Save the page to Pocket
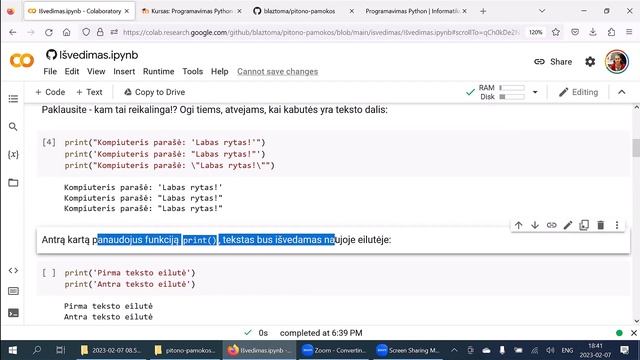The height and width of the screenshot is (360, 640). pyautogui.click(x=575, y=32)
